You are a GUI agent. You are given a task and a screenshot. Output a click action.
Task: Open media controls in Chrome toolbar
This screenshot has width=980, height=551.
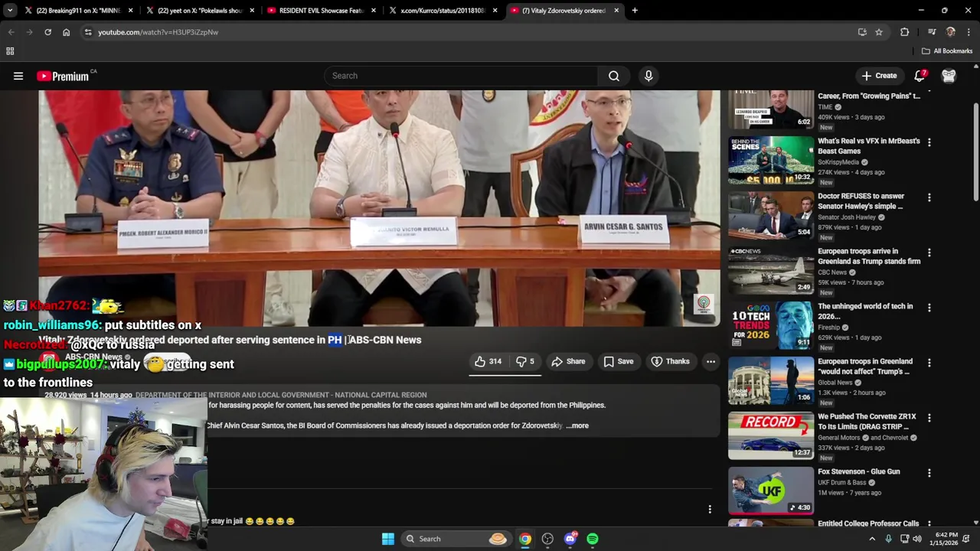(x=932, y=32)
